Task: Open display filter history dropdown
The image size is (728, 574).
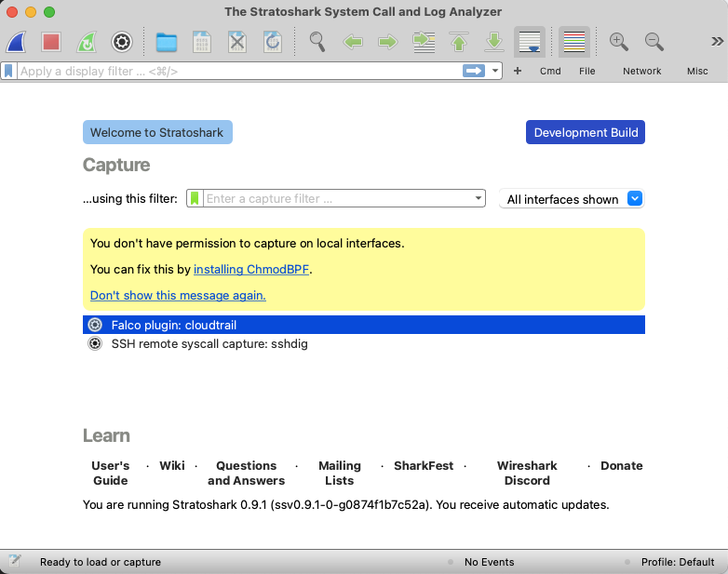Action: 495,71
